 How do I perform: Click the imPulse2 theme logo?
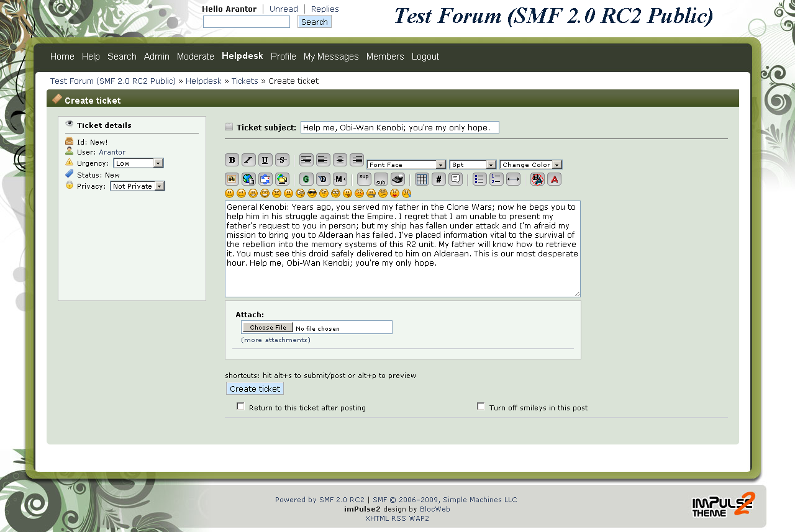[x=724, y=504]
